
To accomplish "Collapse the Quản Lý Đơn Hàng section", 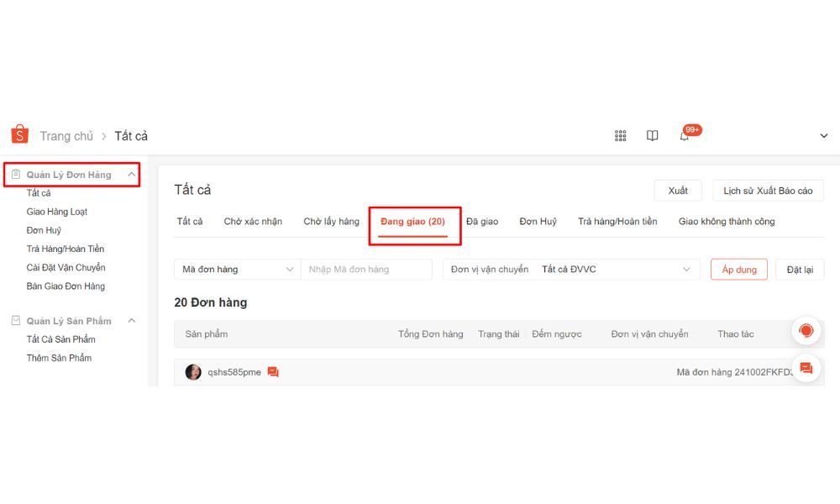I will pyautogui.click(x=131, y=174).
